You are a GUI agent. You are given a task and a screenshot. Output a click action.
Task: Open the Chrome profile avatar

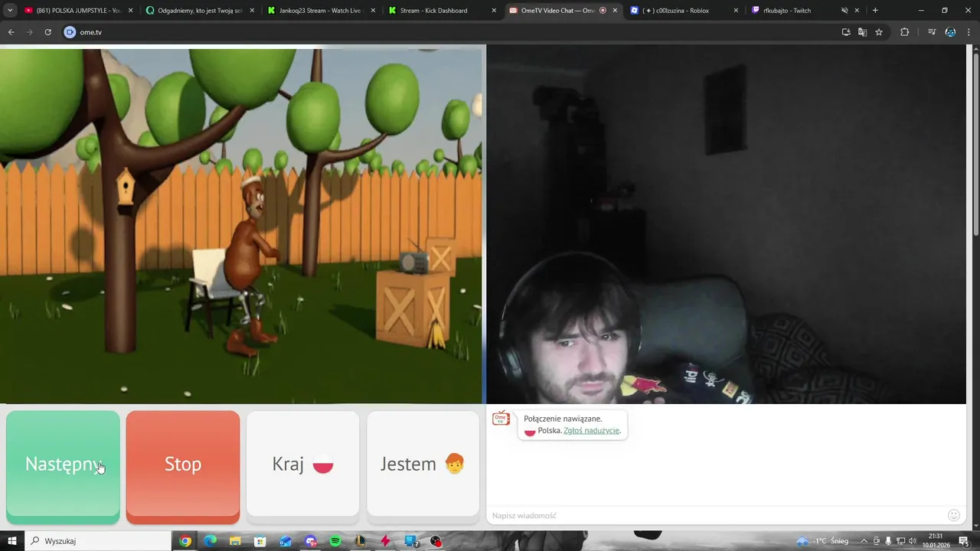[950, 32]
